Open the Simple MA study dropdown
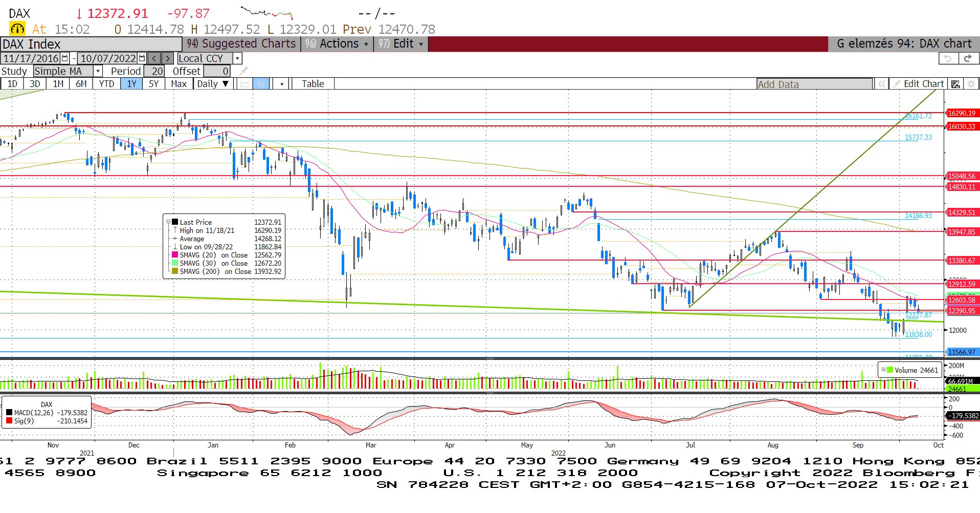Image resolution: width=980 pixels, height=513 pixels. (98, 71)
